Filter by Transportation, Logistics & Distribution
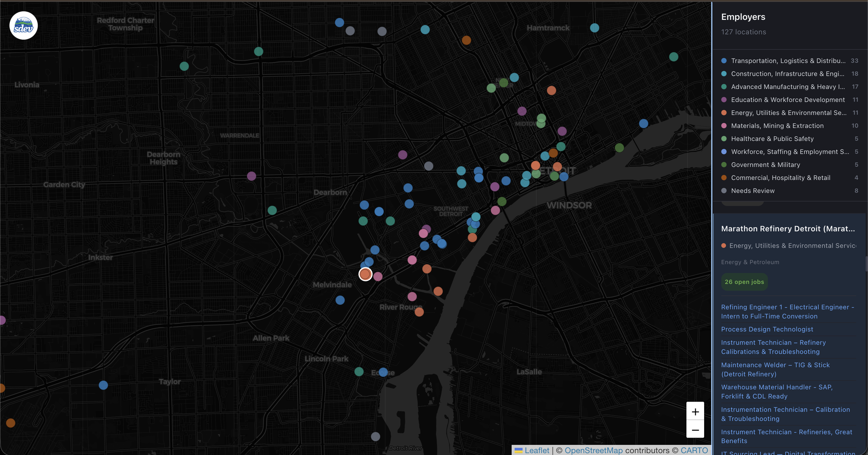Screen dimensions: 868x455 tap(790, 61)
